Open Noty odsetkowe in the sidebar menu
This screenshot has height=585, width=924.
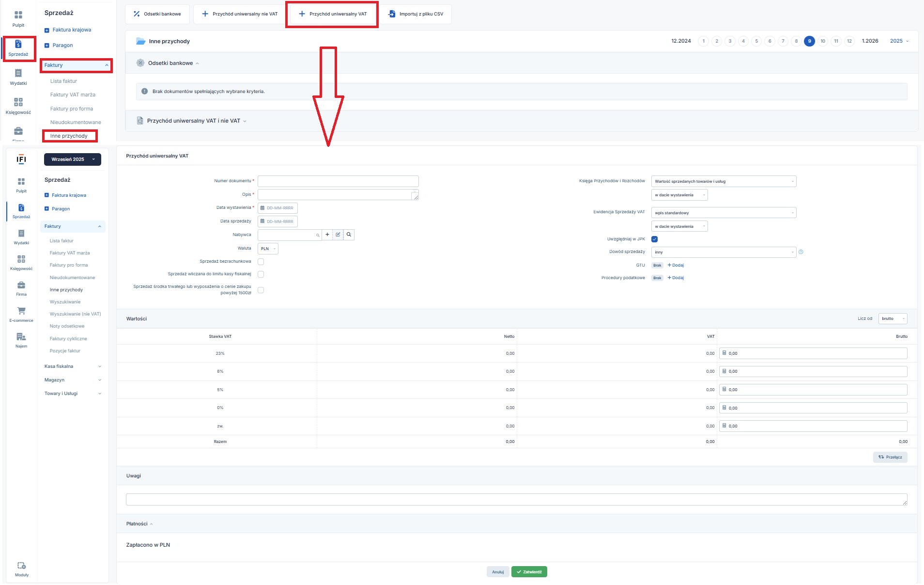(x=67, y=327)
